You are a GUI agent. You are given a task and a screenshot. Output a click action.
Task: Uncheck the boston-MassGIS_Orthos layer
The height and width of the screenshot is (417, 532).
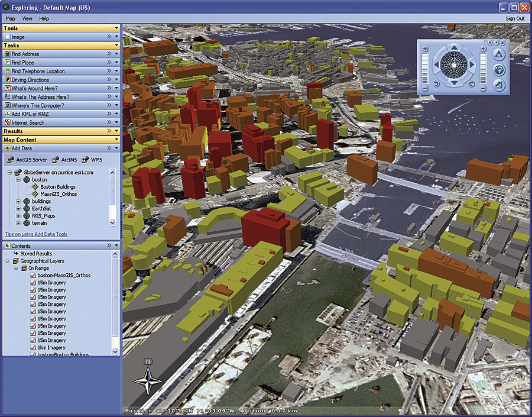(33, 276)
